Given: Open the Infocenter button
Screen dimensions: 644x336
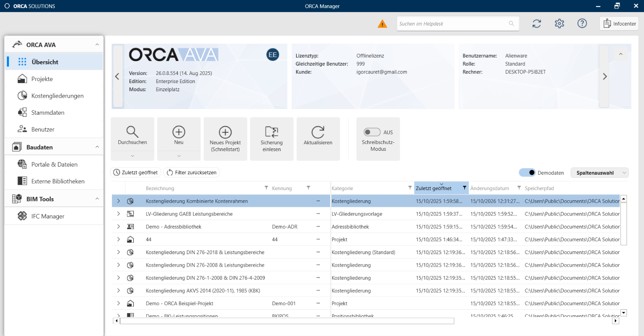Looking at the screenshot, I should pyautogui.click(x=619, y=24).
